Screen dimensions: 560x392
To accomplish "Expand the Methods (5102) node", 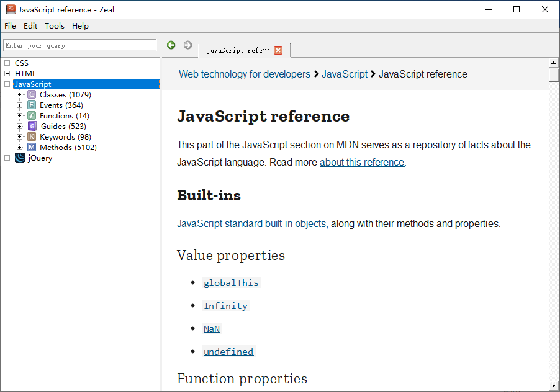I will [20, 148].
